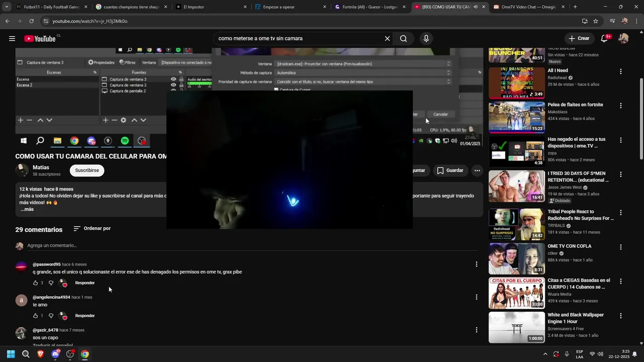The width and height of the screenshot is (644, 362).
Task: Open Discord from the taskbar
Action: pyautogui.click(x=55, y=354)
